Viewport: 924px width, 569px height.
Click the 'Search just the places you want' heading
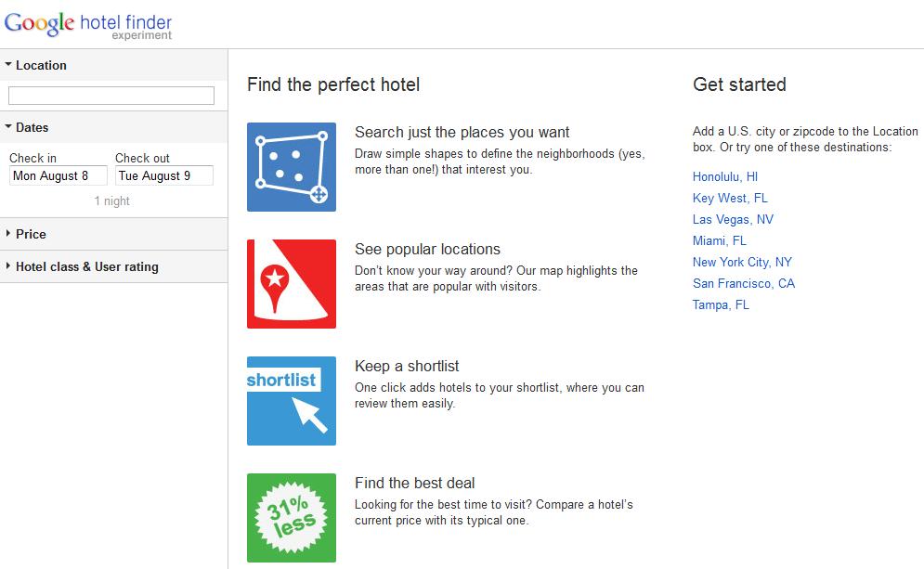point(462,132)
